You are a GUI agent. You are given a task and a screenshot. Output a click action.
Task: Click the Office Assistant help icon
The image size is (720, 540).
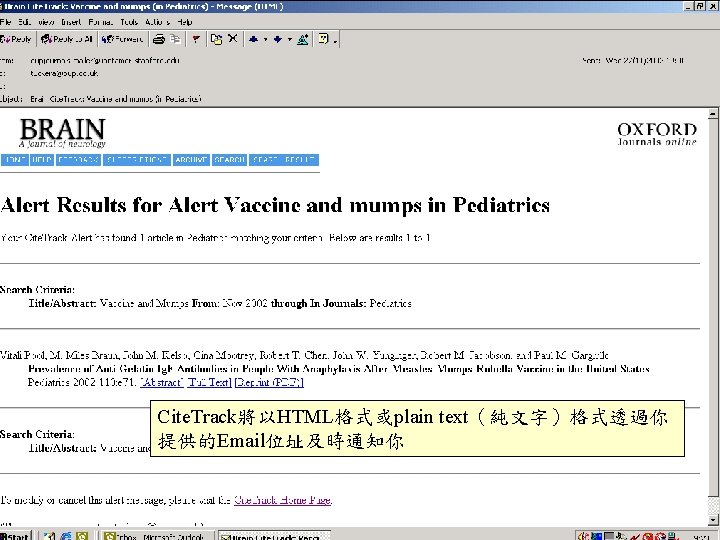click(324, 39)
